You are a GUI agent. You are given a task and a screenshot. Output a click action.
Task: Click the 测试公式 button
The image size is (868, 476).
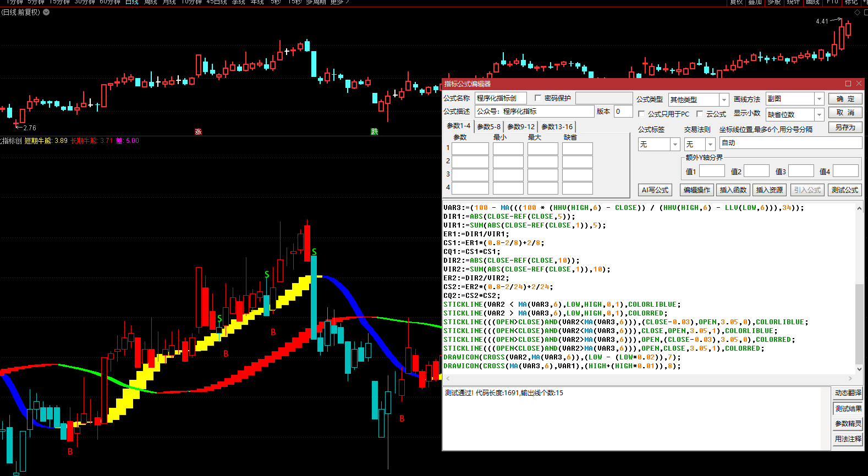844,190
